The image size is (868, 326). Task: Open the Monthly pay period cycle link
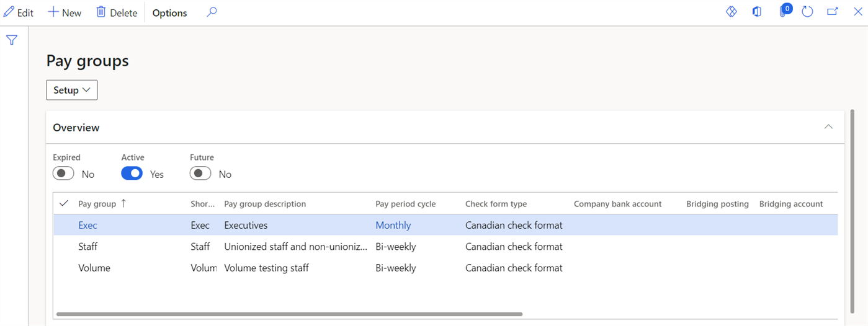tap(393, 226)
